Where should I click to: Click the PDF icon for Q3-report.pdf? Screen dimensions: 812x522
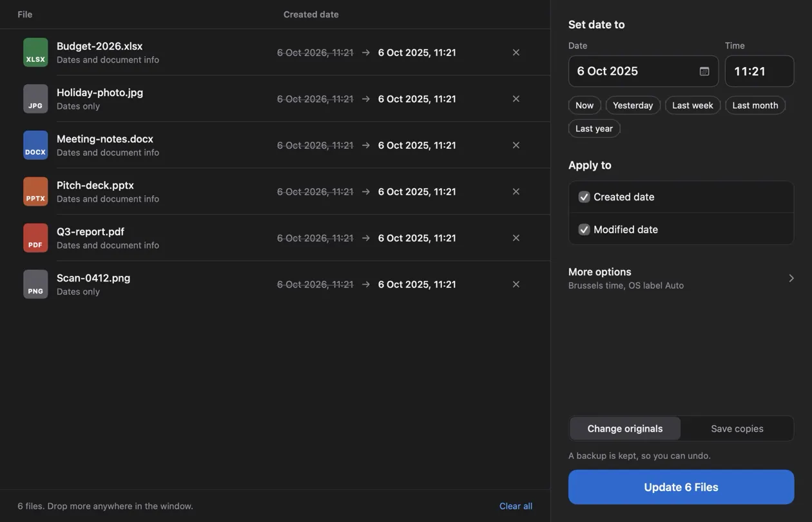tap(35, 238)
